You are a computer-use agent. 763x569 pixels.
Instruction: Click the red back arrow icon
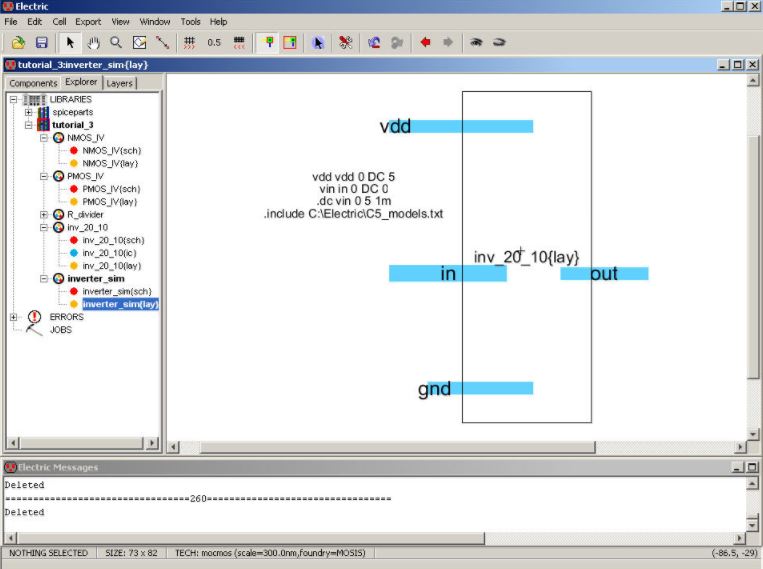point(425,42)
